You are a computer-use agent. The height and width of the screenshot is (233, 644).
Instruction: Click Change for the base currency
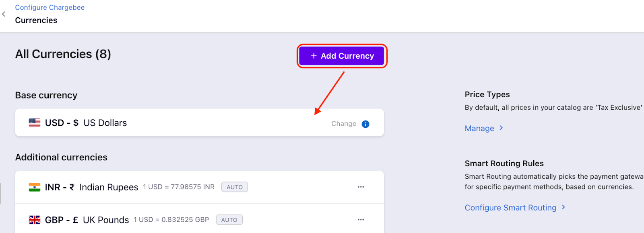343,124
